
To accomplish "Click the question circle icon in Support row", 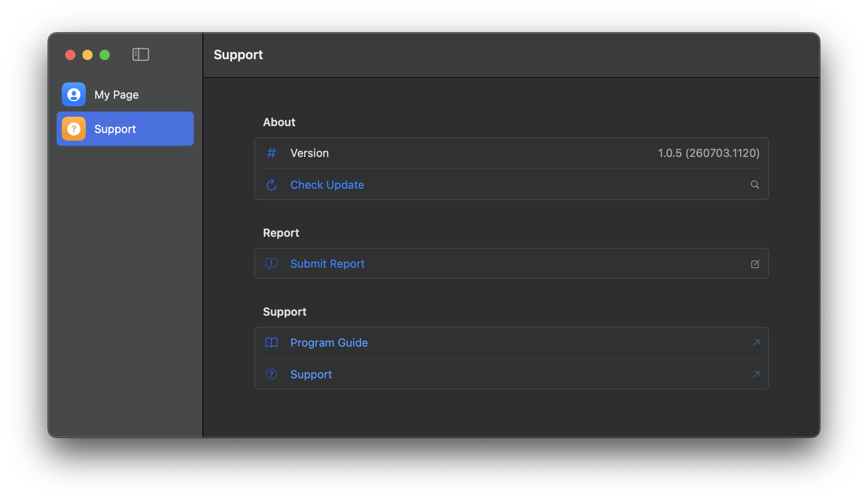I will (x=271, y=374).
